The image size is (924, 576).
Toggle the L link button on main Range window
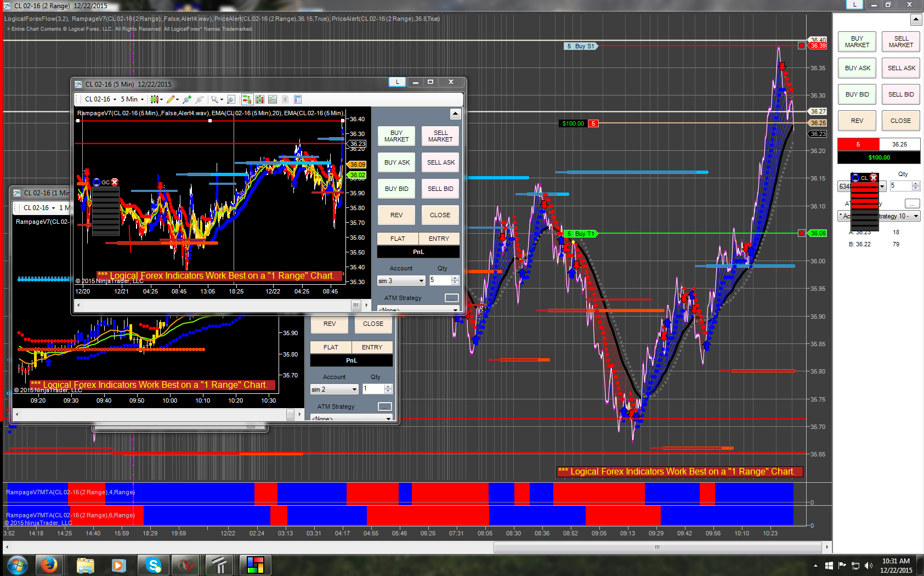coord(854,4)
